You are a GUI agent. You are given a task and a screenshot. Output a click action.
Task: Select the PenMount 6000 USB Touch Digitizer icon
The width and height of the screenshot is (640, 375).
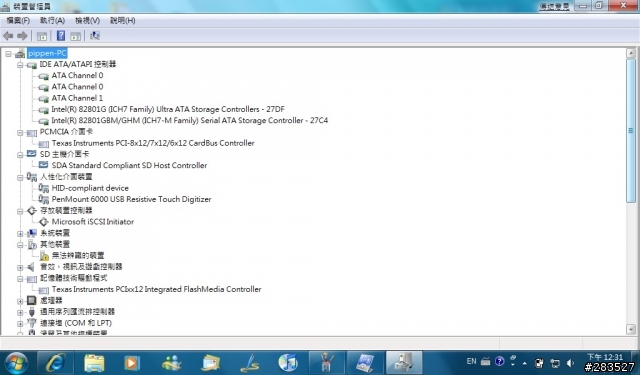[x=43, y=199]
